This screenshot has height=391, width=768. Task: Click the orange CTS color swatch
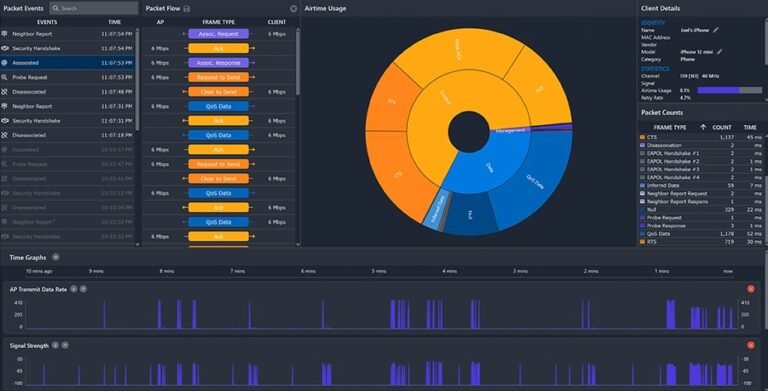[642, 137]
